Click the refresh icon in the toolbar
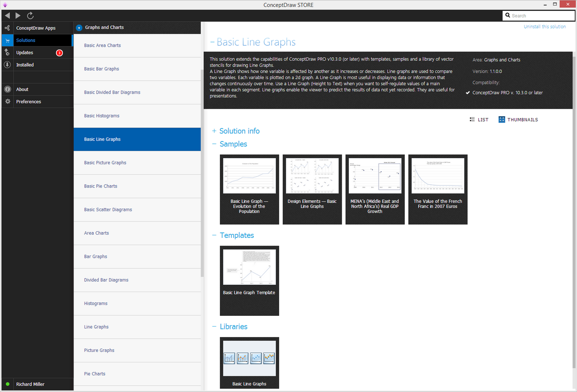Image resolution: width=577 pixels, height=392 pixels. click(30, 15)
